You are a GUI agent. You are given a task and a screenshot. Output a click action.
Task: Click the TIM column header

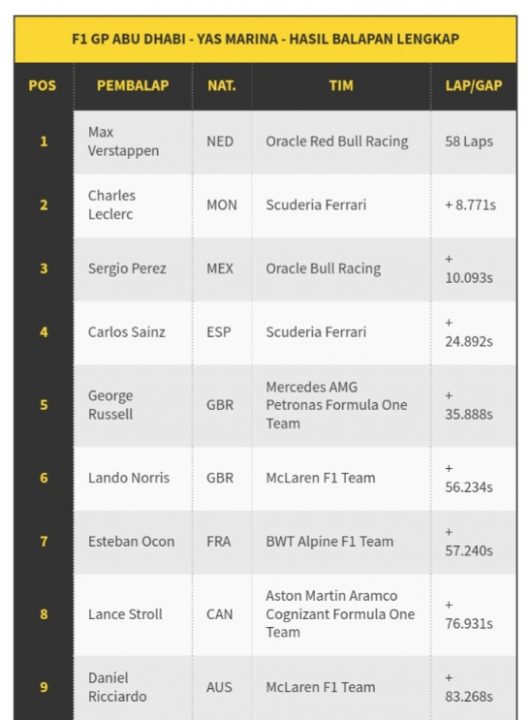[x=341, y=85]
